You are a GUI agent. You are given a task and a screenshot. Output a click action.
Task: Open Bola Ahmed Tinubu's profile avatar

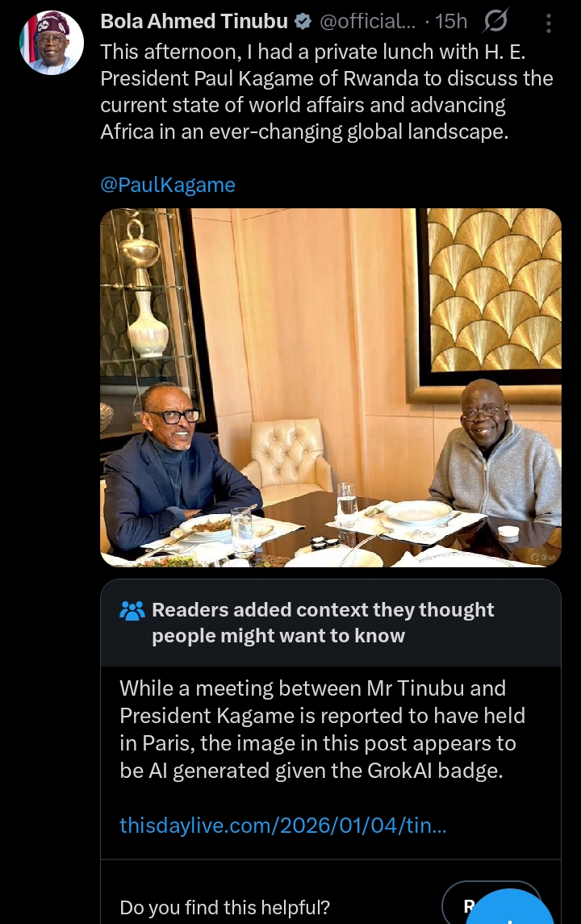coord(52,43)
